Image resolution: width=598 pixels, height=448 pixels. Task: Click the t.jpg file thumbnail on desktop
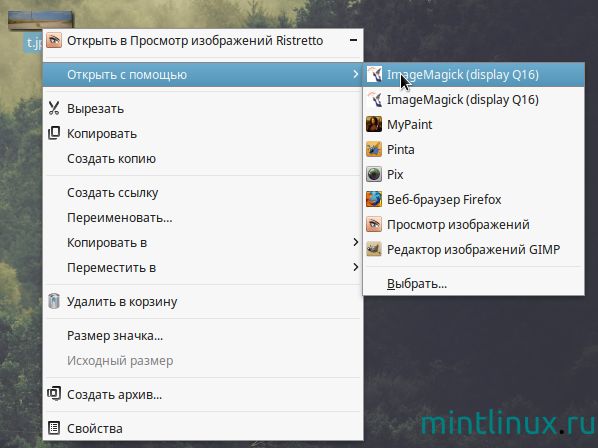click(40, 20)
